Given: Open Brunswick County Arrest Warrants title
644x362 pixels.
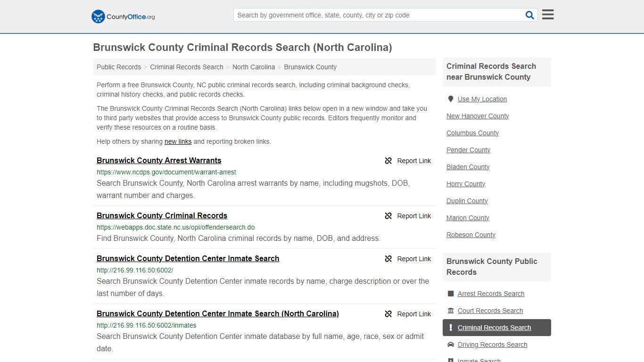Looking at the screenshot, I should [159, 160].
